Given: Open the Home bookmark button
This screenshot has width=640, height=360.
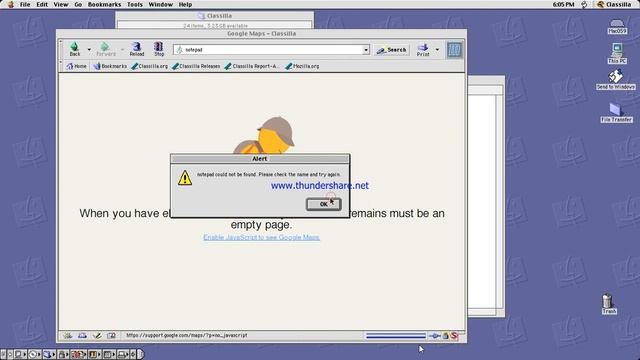Looking at the screenshot, I should coord(77,66).
